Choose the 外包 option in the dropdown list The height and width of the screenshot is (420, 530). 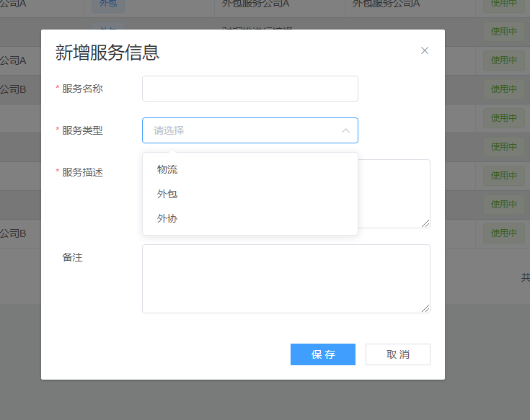tap(167, 194)
